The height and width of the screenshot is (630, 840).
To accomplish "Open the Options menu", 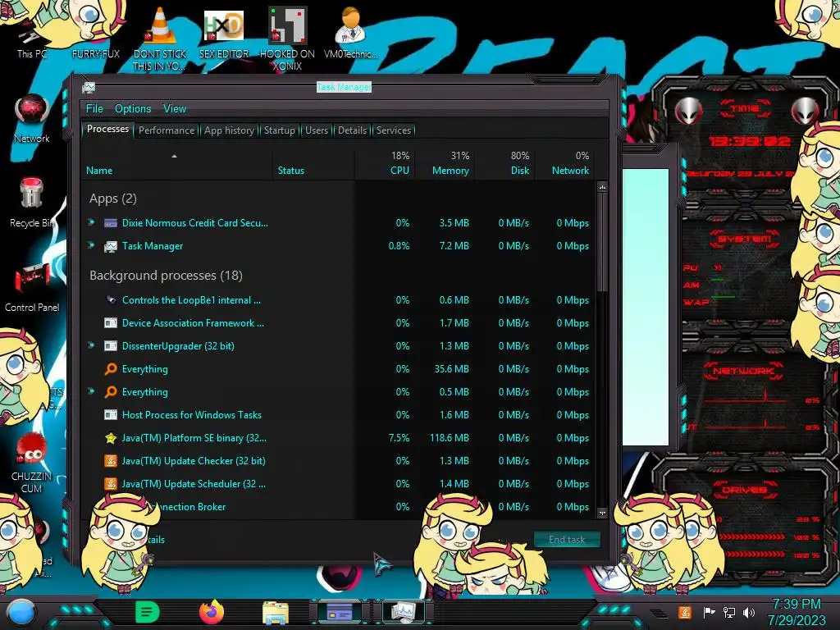I will (133, 108).
